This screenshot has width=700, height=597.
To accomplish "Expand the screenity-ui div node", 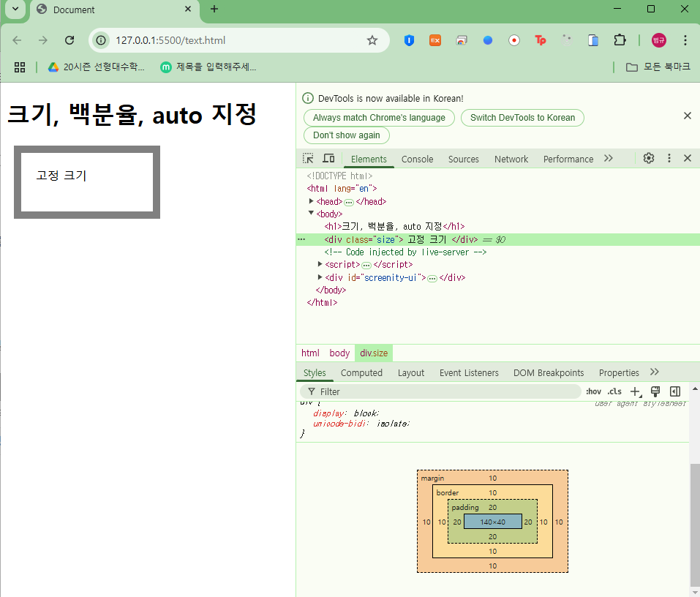I will (x=320, y=277).
